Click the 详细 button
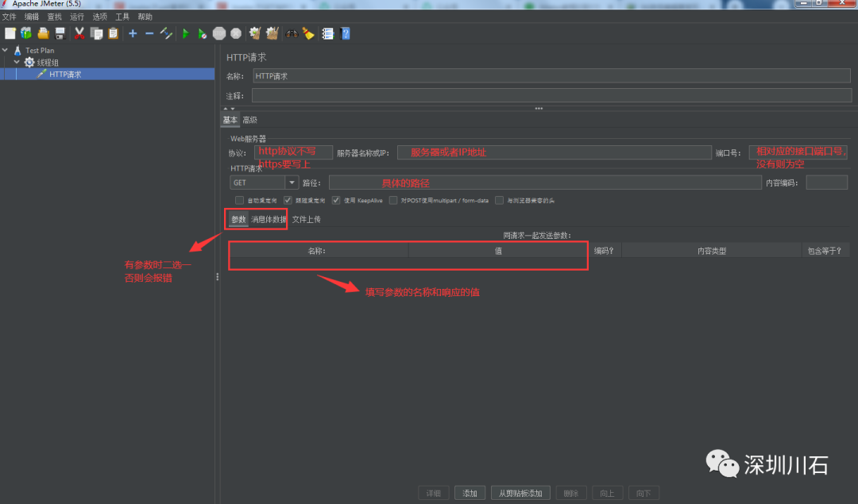The image size is (858, 504). point(434,493)
